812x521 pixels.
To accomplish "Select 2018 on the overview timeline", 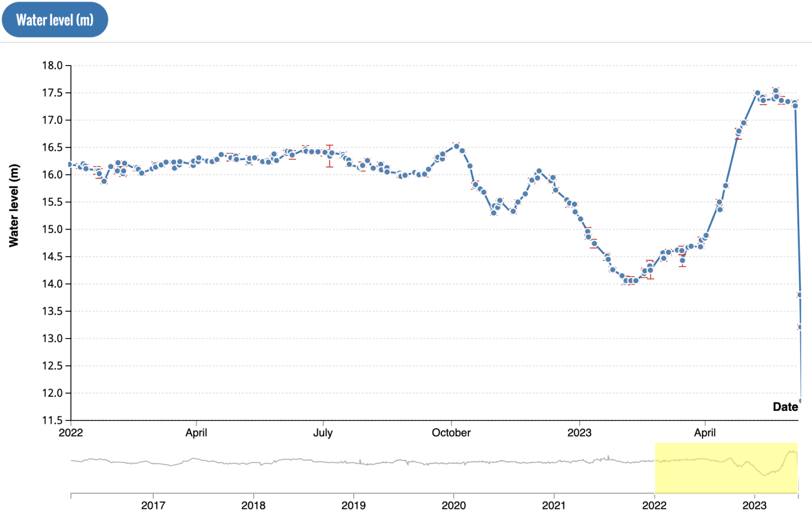I will (253, 505).
